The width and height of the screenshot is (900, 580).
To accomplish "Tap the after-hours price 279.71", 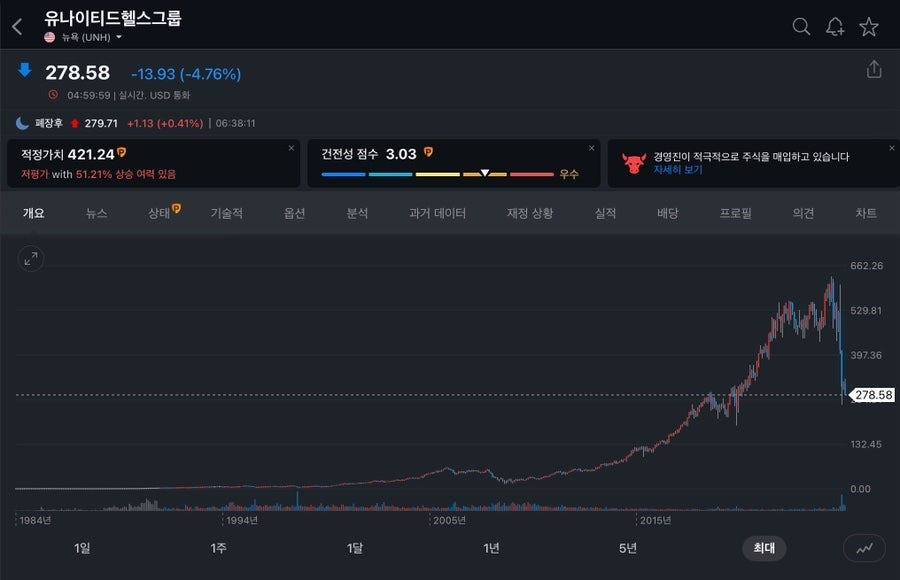I will coord(101,123).
